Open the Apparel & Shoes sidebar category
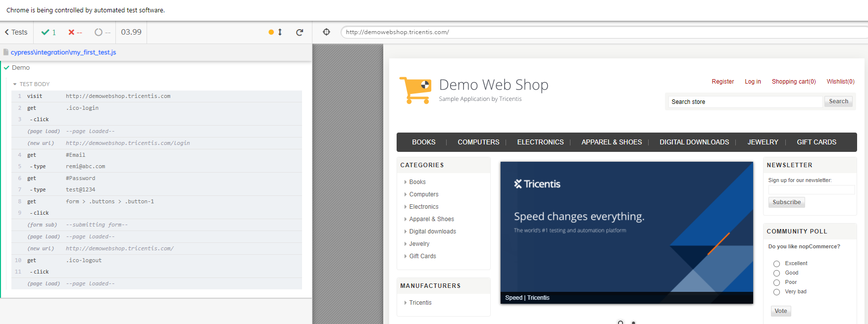868x324 pixels. pyautogui.click(x=432, y=219)
